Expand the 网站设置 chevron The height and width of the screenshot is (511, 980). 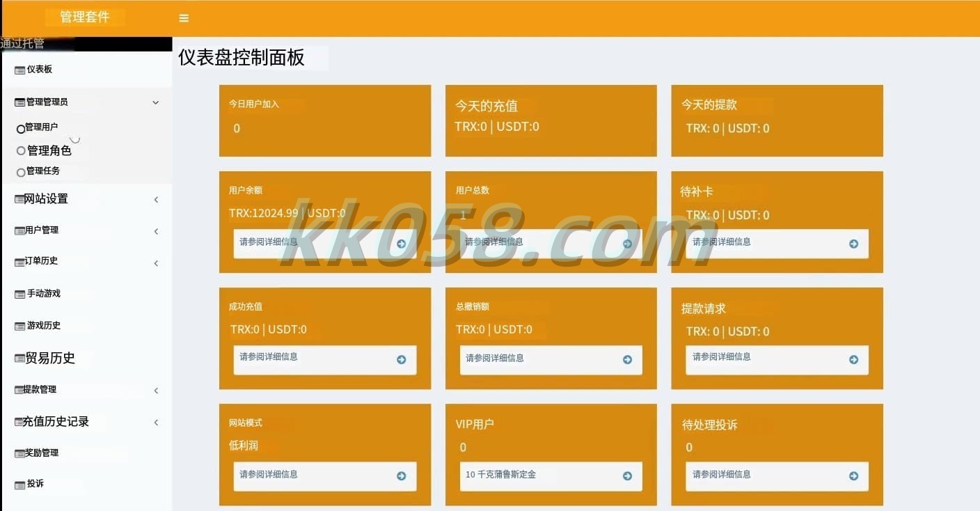pos(156,200)
